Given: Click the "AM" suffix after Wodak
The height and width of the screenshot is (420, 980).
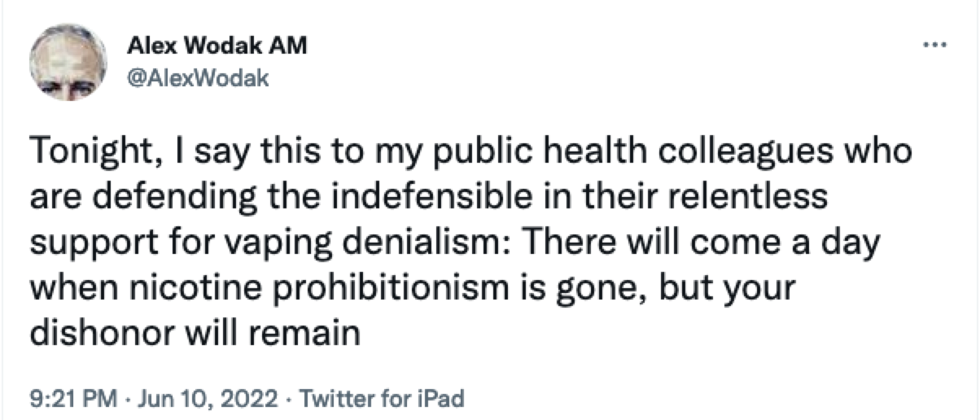Looking at the screenshot, I should point(291,46).
